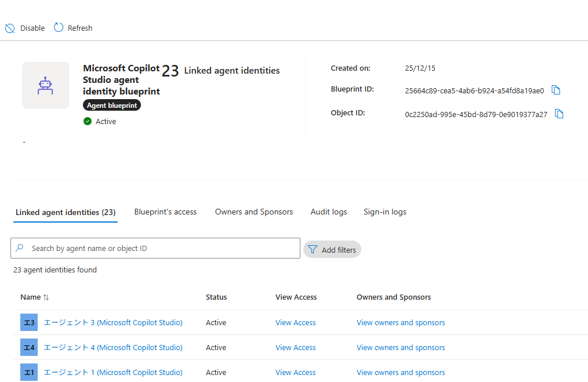Viewport: 588px width, 382px height.
Task: Copy the Object ID value
Action: [559, 114]
